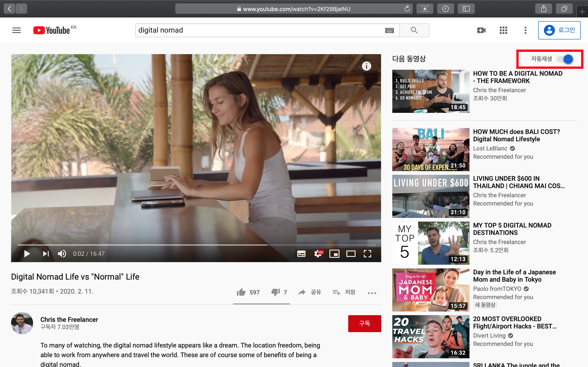Open video settings gear with HD badge
This screenshot has width=588, height=367.
click(x=318, y=254)
